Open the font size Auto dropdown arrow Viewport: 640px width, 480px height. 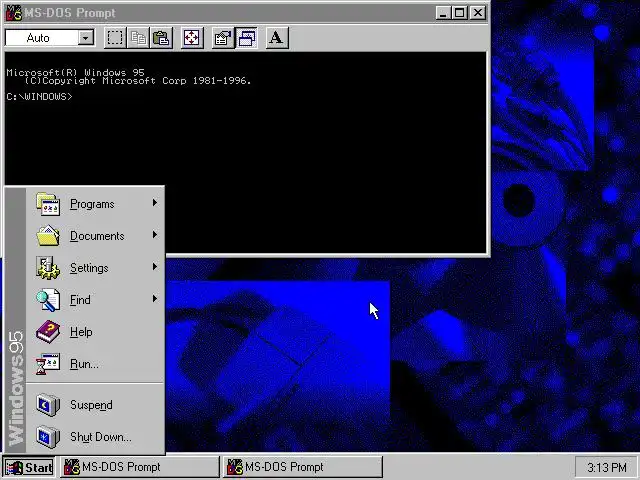pyautogui.click(x=86, y=38)
